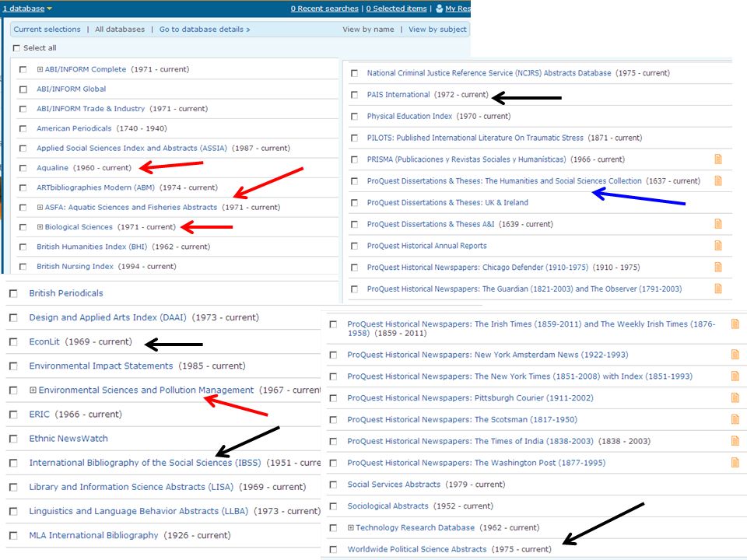Open ABI/INFORM Trade & Industry link
Image resolution: width=747 pixels, height=560 pixels.
pyautogui.click(x=90, y=109)
